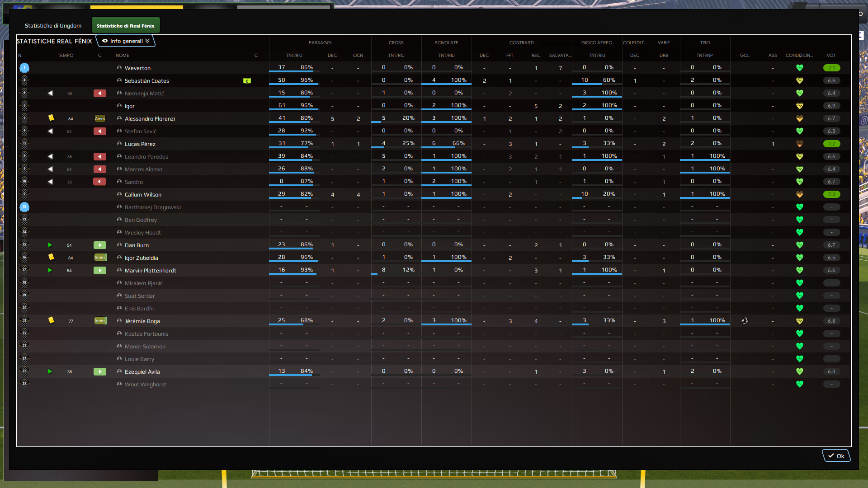Open player Marvin Plattenhardt
The height and width of the screenshot is (488, 868).
(x=151, y=271)
